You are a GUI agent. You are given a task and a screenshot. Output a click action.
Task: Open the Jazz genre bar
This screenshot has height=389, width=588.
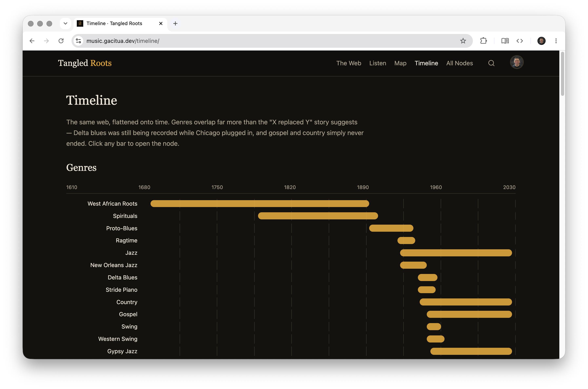(456, 253)
